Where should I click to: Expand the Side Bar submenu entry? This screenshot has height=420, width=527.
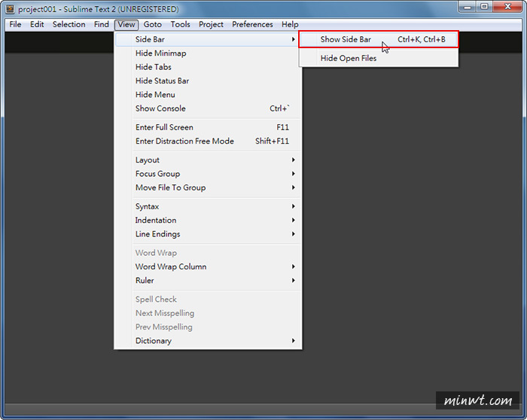(x=207, y=39)
